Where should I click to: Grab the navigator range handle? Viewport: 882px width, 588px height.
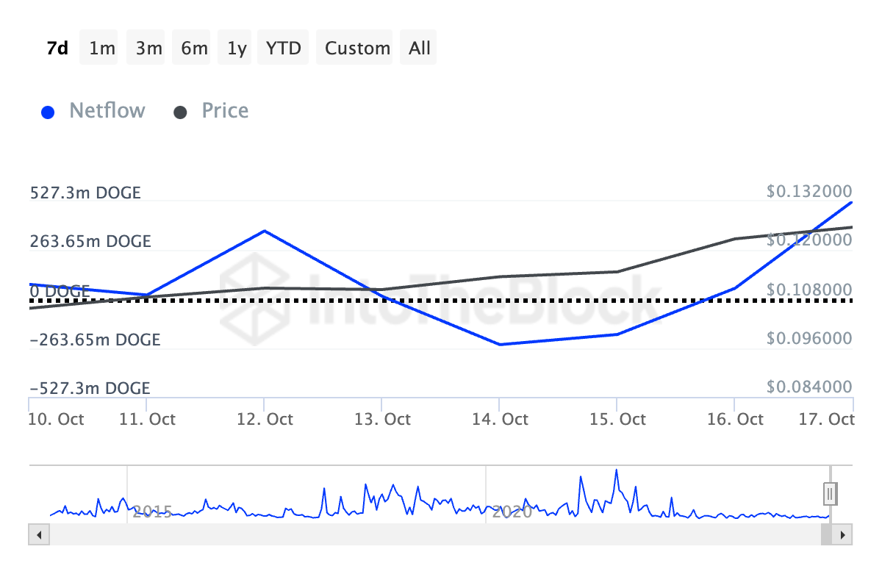831,493
